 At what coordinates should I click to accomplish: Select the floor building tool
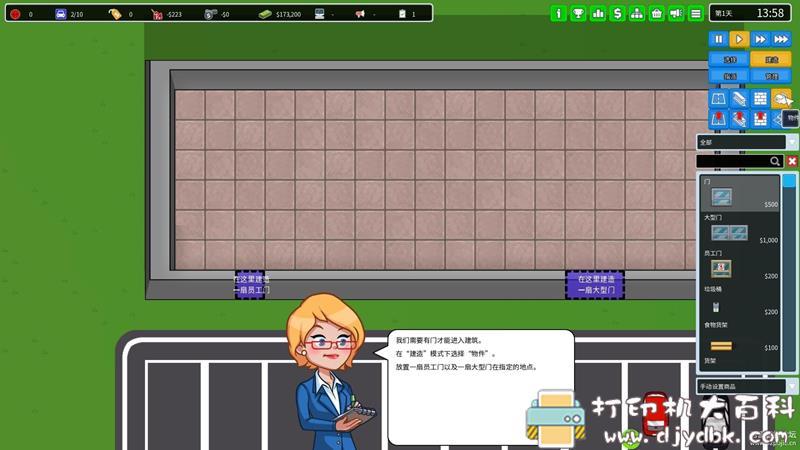coord(718,99)
